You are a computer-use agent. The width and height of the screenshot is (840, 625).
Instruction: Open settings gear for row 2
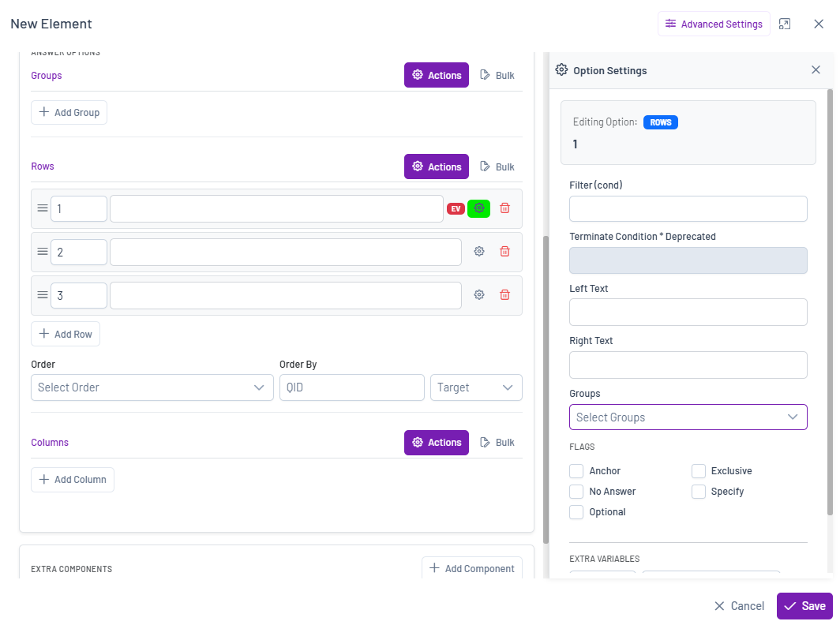(479, 251)
